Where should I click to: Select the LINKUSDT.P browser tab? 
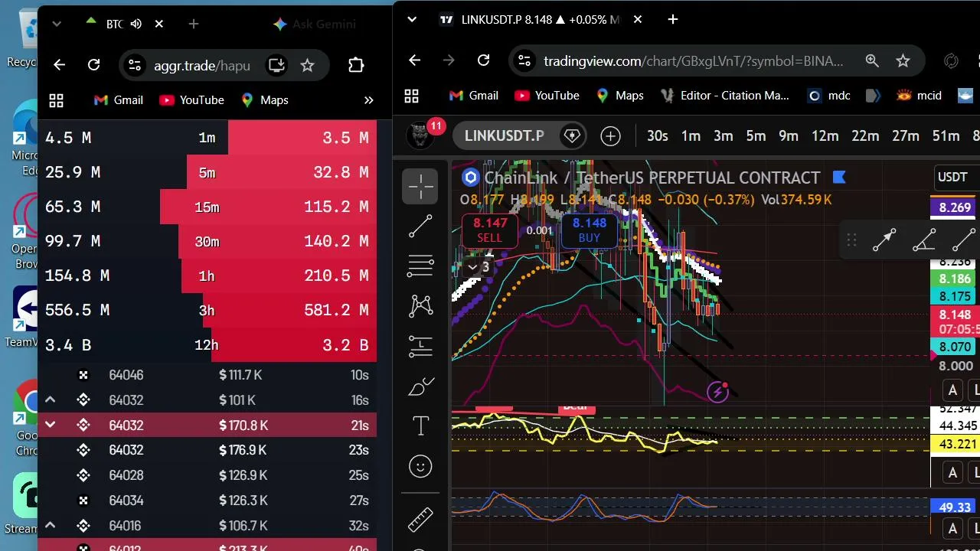click(540, 19)
